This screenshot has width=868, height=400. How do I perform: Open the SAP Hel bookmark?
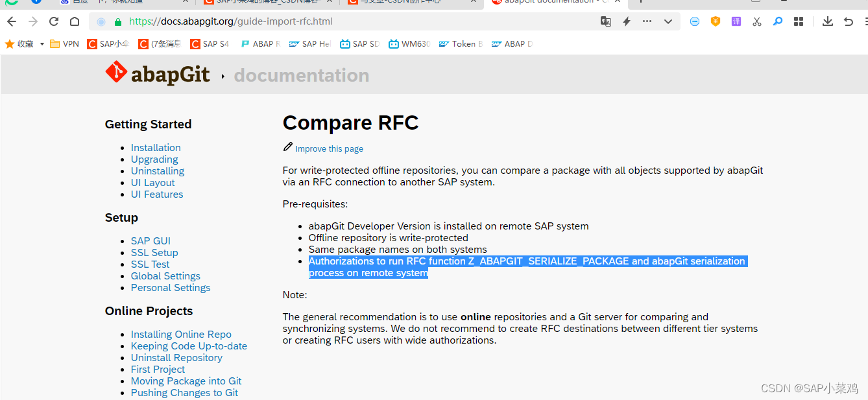pyautogui.click(x=310, y=44)
